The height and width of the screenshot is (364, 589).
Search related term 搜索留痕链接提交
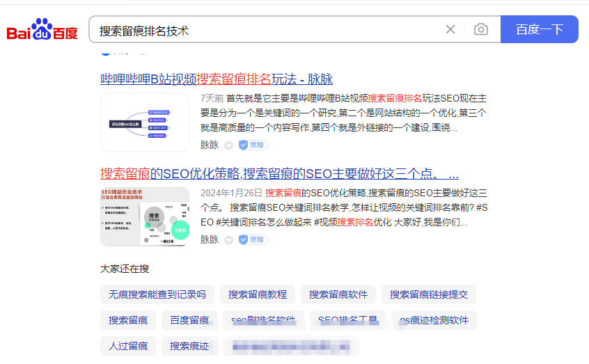click(429, 294)
